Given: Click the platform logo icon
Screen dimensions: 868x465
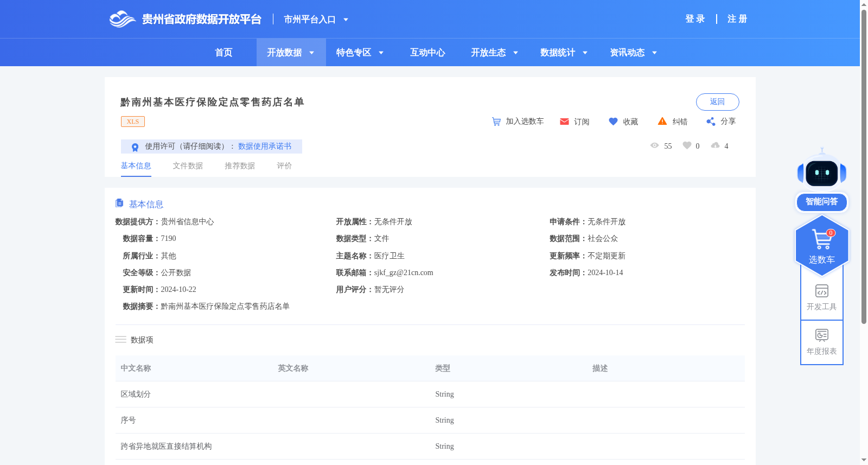Looking at the screenshot, I should [123, 19].
